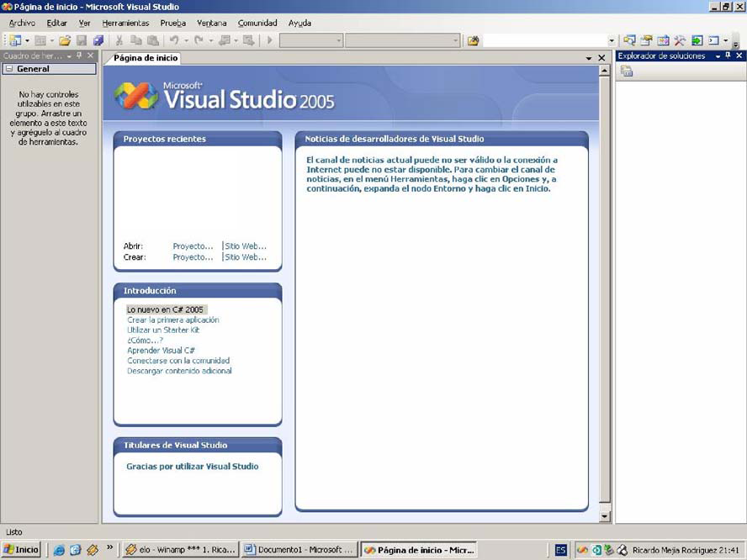Image resolution: width=747 pixels, height=560 pixels.
Task: Click the Windows Inicio start button
Action: click(21, 550)
